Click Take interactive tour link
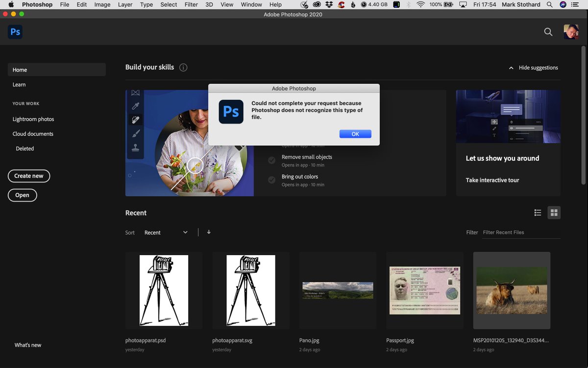The height and width of the screenshot is (368, 588). click(492, 180)
